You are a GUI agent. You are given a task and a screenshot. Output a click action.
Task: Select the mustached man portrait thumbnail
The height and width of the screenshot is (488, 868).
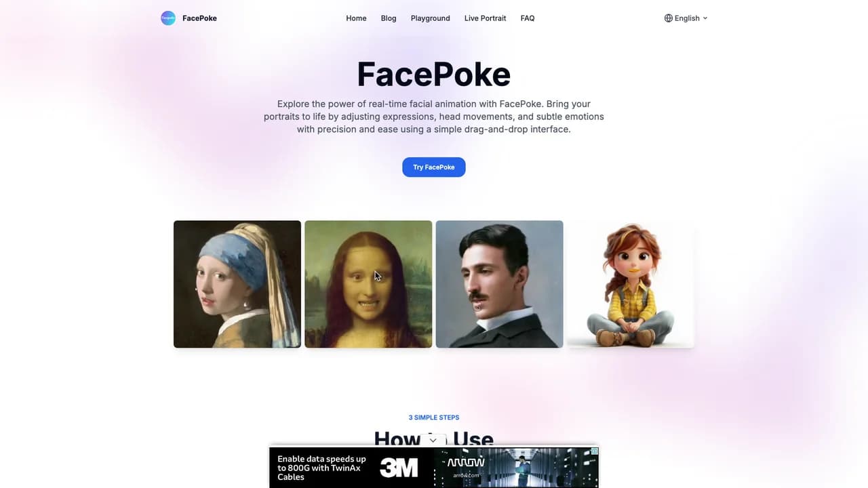tap(499, 284)
